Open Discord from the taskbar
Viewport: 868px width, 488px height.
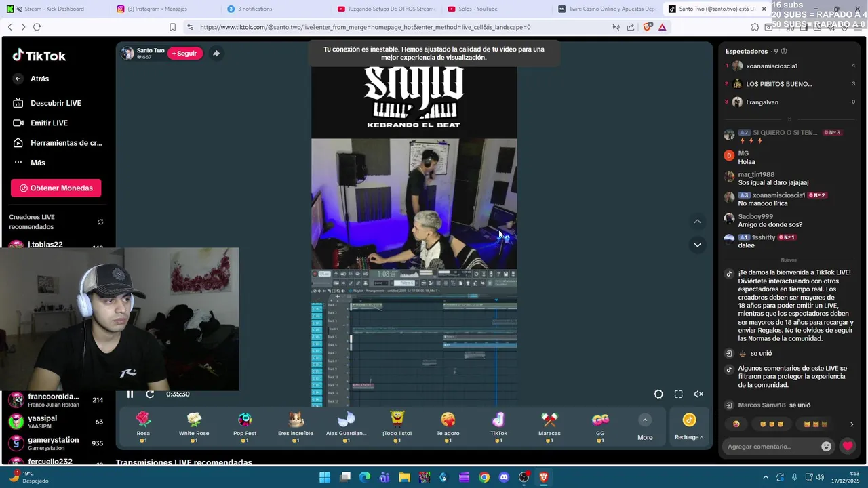(504, 477)
